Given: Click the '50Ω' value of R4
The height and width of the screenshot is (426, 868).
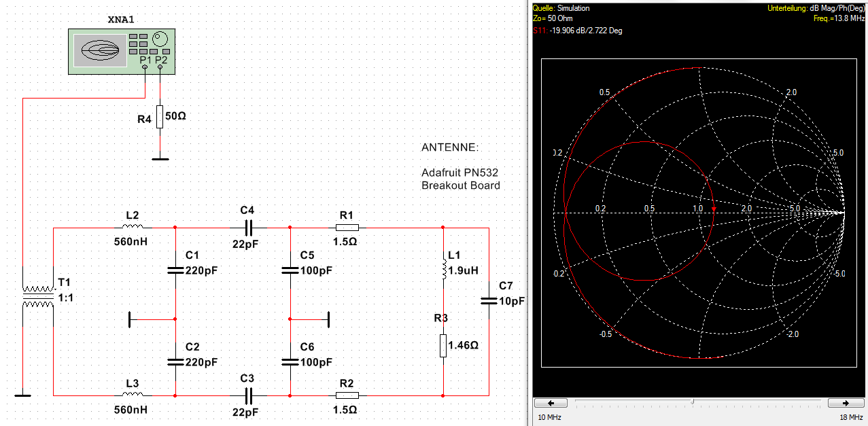Looking at the screenshot, I should 175,117.
